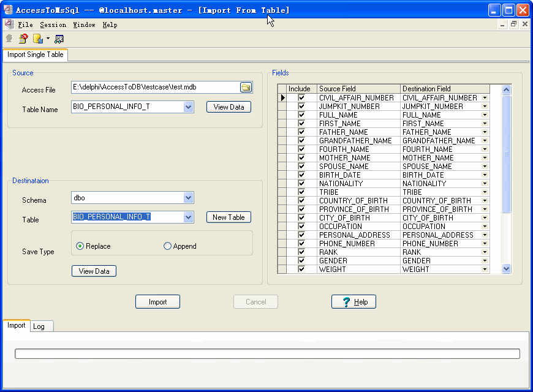Image resolution: width=533 pixels, height=392 pixels.
Task: Select the COUNTRY_OF_BIRTH source field cell
Action: [358, 200]
